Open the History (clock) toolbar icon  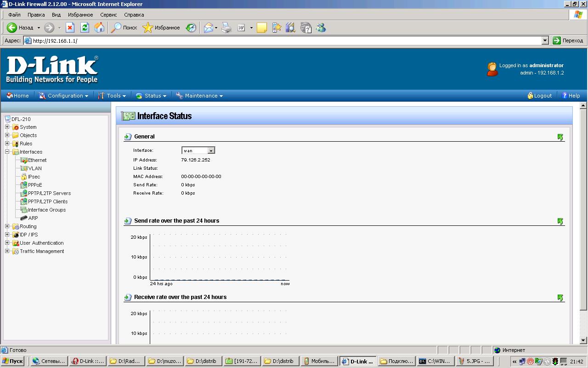point(191,28)
